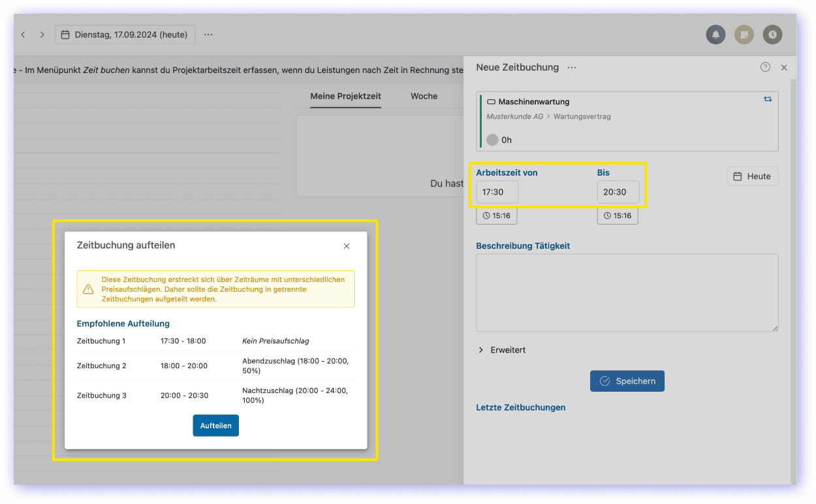Set start time to current time 15:16
Viewport: 816px width, 504px height.
coord(496,215)
